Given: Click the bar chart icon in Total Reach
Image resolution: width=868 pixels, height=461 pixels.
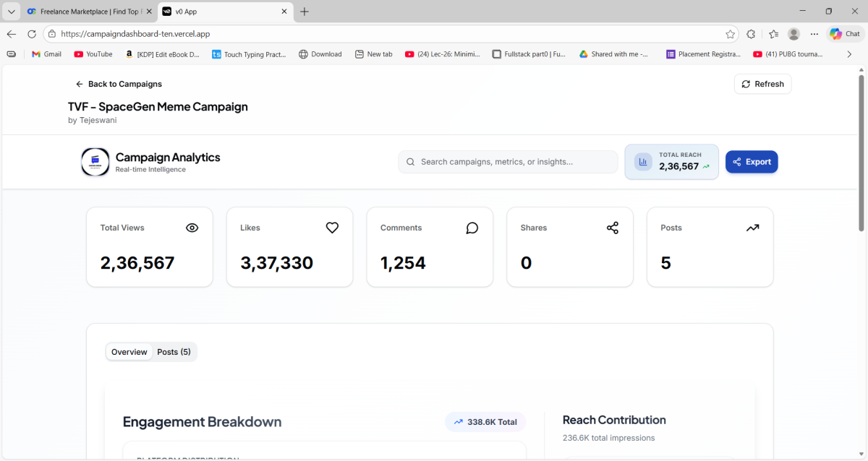Looking at the screenshot, I should click(x=643, y=162).
